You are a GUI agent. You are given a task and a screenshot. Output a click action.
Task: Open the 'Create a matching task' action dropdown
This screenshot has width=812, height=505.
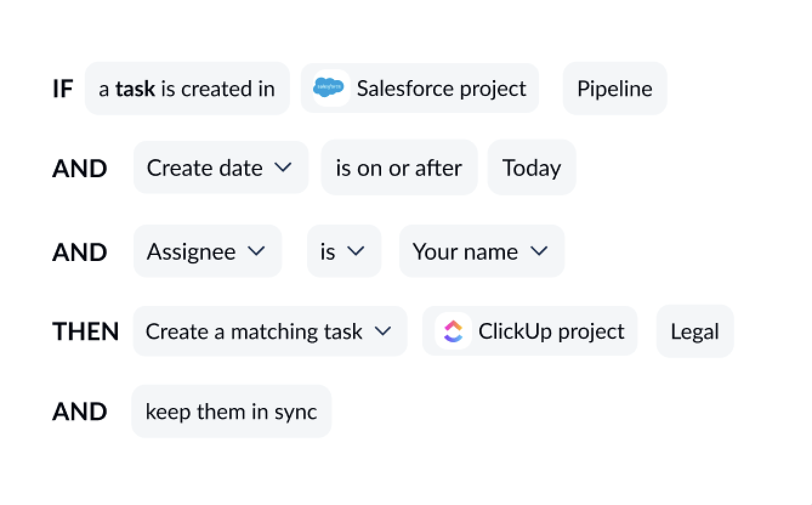tap(254, 331)
